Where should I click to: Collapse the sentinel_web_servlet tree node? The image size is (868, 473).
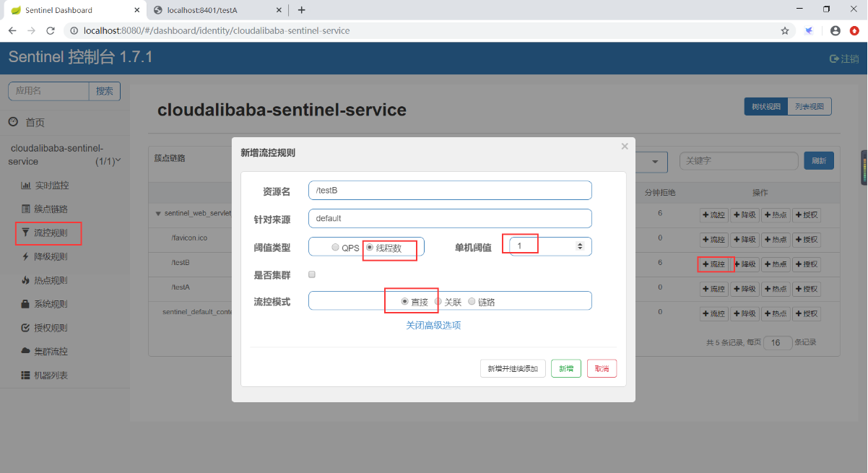[x=158, y=214]
